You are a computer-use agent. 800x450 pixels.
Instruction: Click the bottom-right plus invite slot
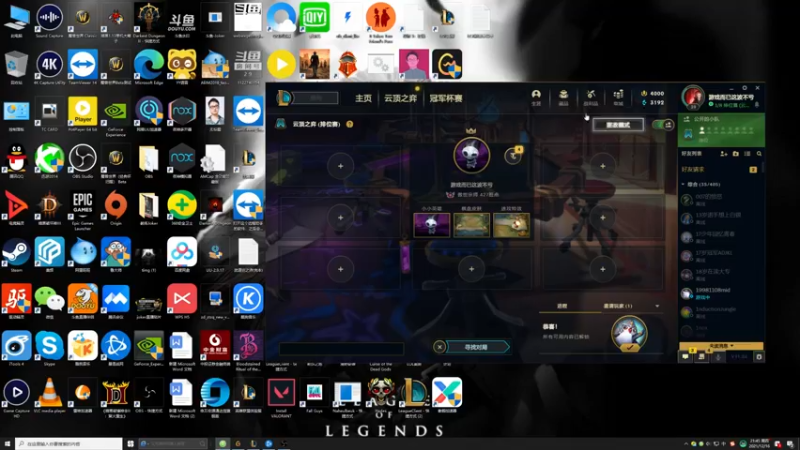click(603, 269)
